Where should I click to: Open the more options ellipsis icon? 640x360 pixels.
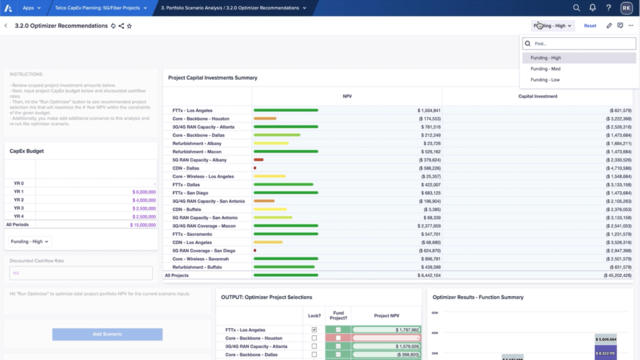click(631, 26)
